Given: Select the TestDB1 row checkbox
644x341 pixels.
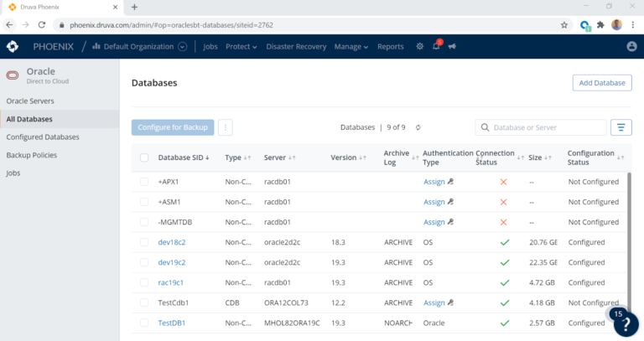Looking at the screenshot, I should pos(144,323).
